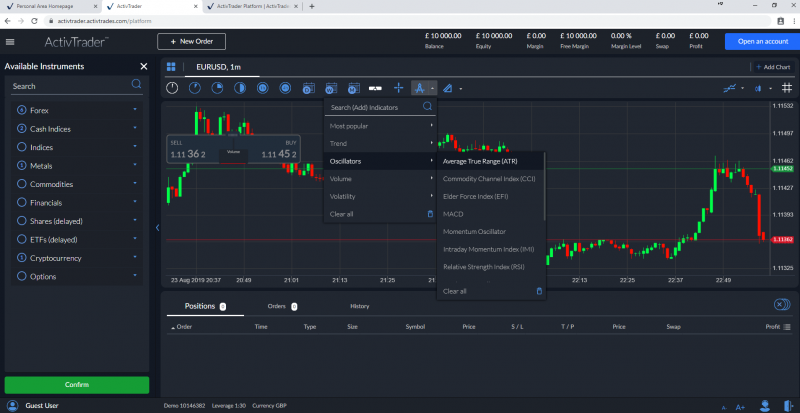The height and width of the screenshot is (413, 800).
Task: Open the Volume indicators submenu
Action: click(380, 179)
